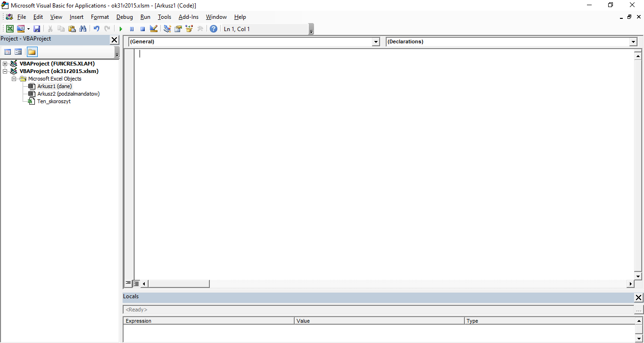This screenshot has width=644, height=343.
Task: Open Visual Basic Help question mark
Action: point(214,29)
